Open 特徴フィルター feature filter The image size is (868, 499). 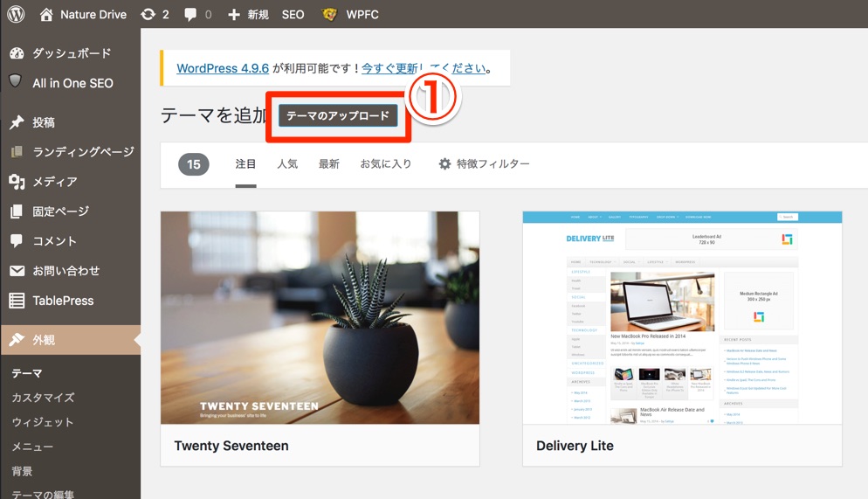pyautogui.click(x=493, y=164)
